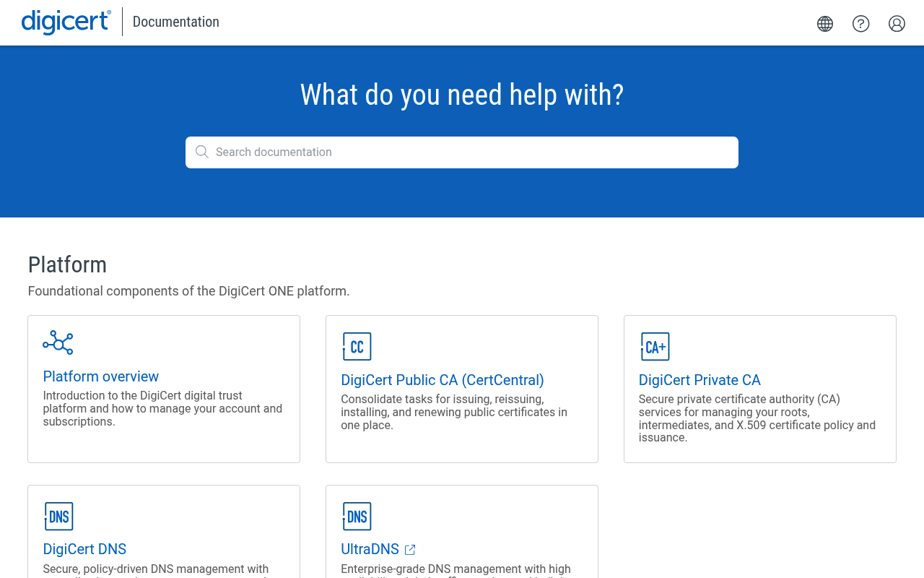This screenshot has width=924, height=578.
Task: Open the DigiCert Private CA link
Action: [699, 380]
